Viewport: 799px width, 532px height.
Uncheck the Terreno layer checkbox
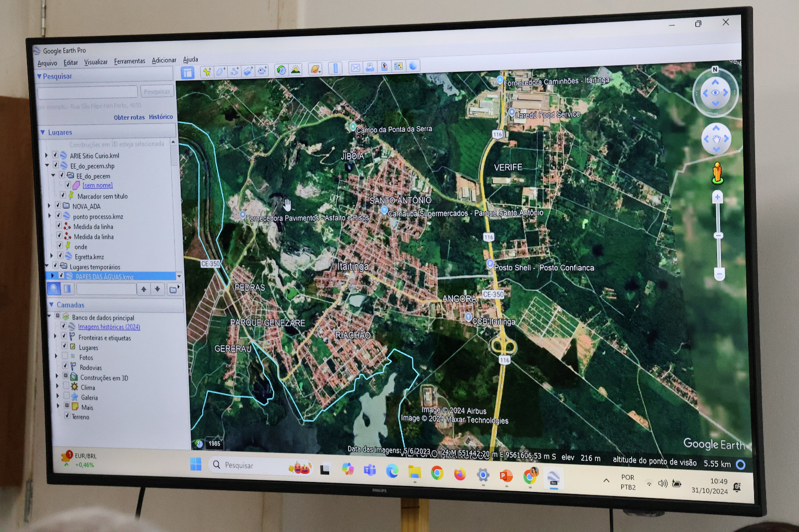click(67, 415)
